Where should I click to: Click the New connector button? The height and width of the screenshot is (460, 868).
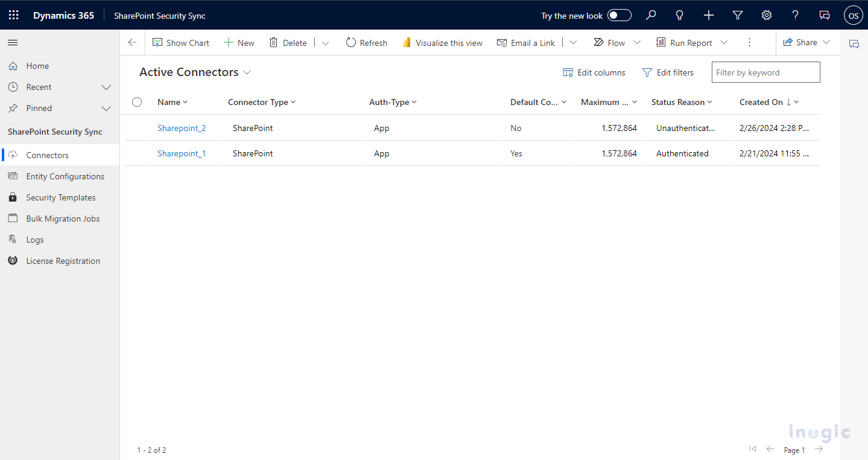(x=239, y=42)
